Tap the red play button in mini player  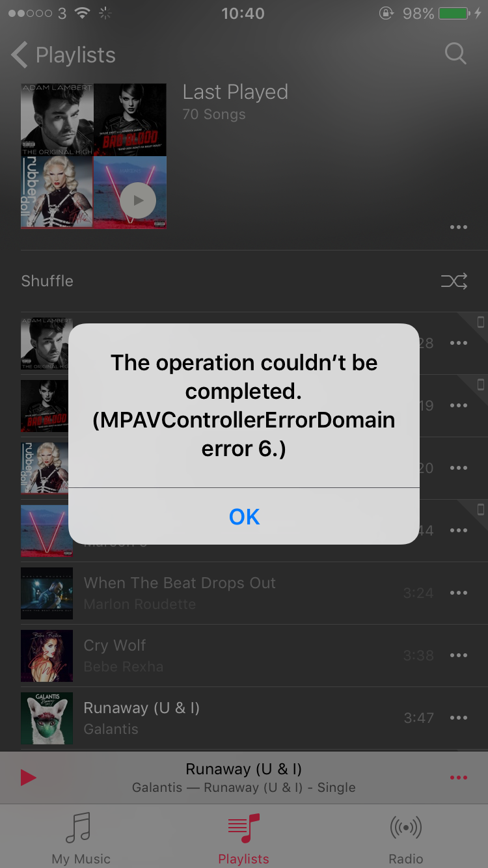click(28, 777)
